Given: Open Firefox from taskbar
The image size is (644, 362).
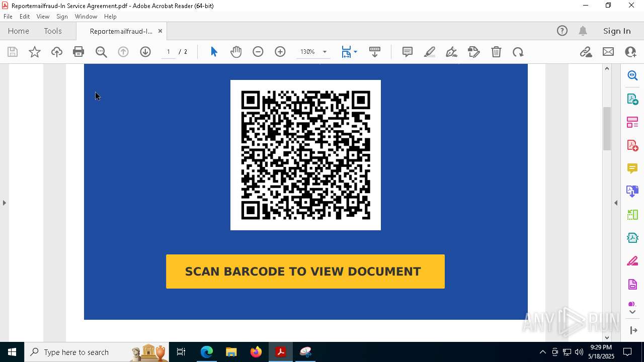Looking at the screenshot, I should point(256,352).
